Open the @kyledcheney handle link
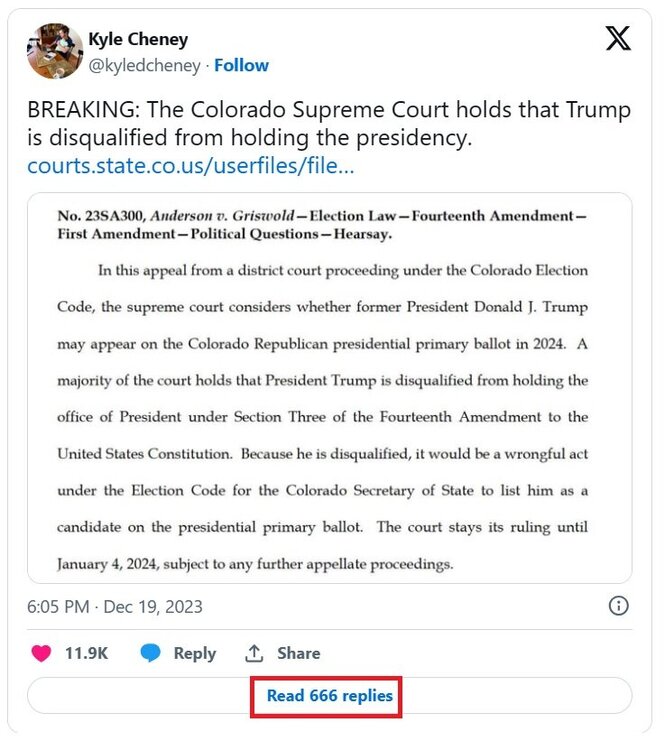665x750 pixels. coord(144,65)
